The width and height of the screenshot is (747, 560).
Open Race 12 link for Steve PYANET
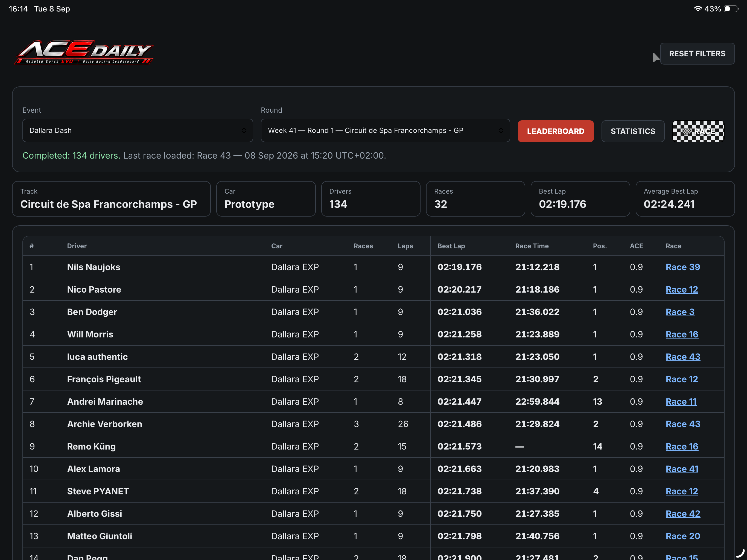coord(682,491)
